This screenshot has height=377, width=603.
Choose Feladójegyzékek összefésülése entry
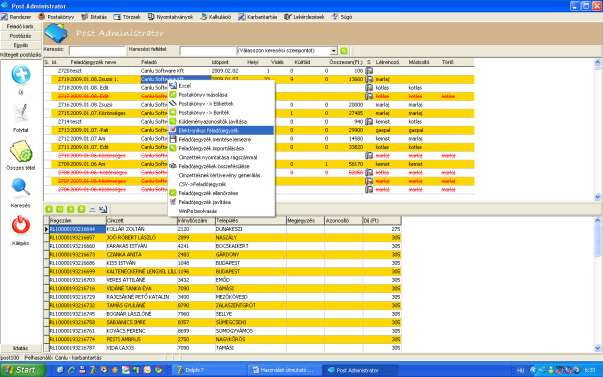point(221,166)
